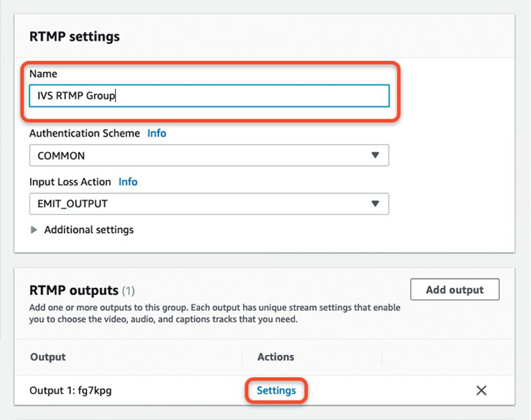
Task: Select the Output column header
Action: (47, 357)
